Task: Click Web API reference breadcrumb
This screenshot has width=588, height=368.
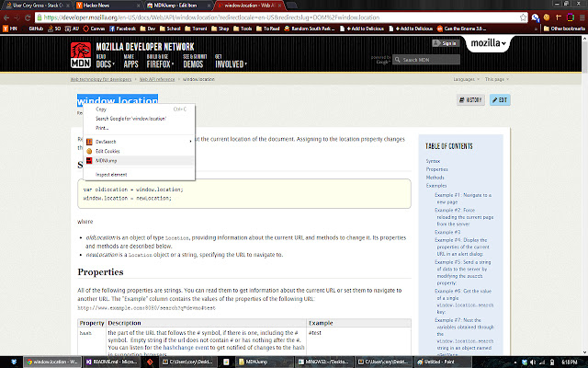Action: [x=157, y=79]
